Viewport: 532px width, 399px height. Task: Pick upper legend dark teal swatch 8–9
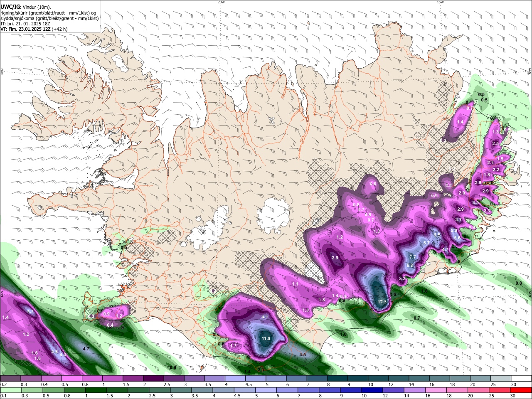coord(337,379)
